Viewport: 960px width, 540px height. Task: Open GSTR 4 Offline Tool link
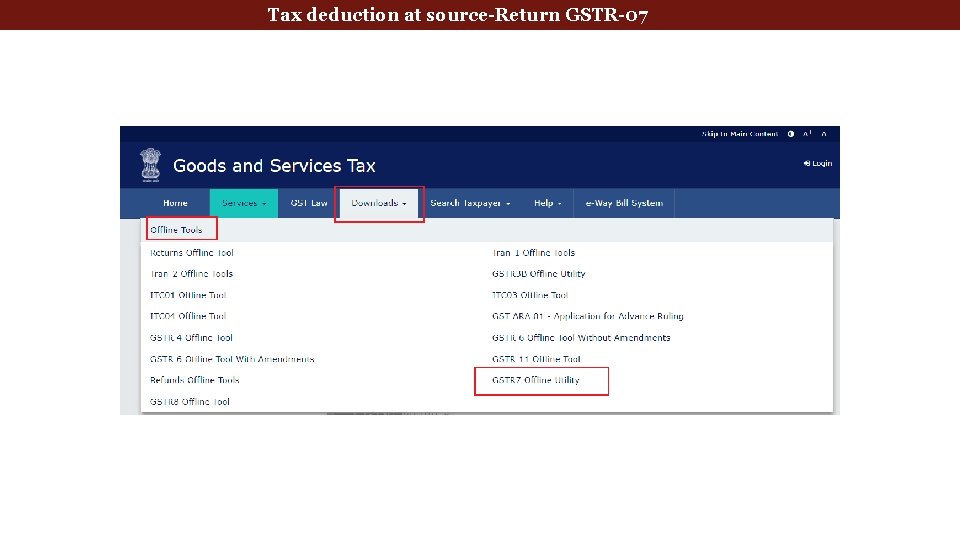[191, 337]
